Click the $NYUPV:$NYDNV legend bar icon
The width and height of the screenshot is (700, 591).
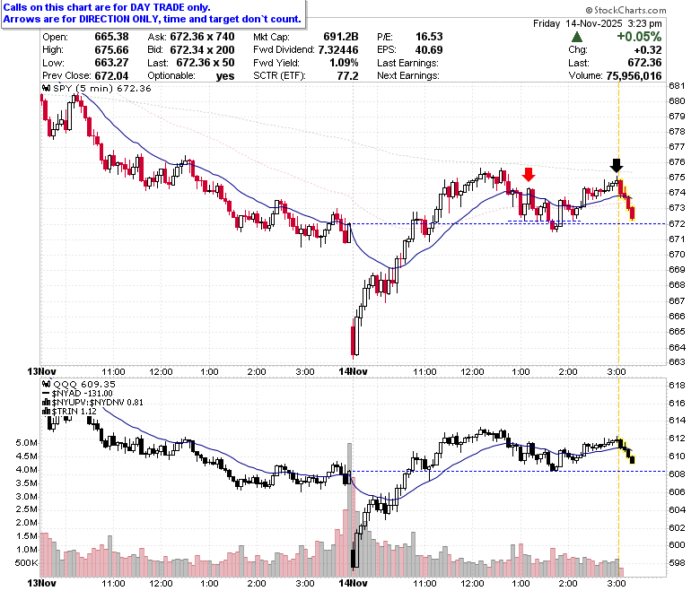click(x=47, y=403)
